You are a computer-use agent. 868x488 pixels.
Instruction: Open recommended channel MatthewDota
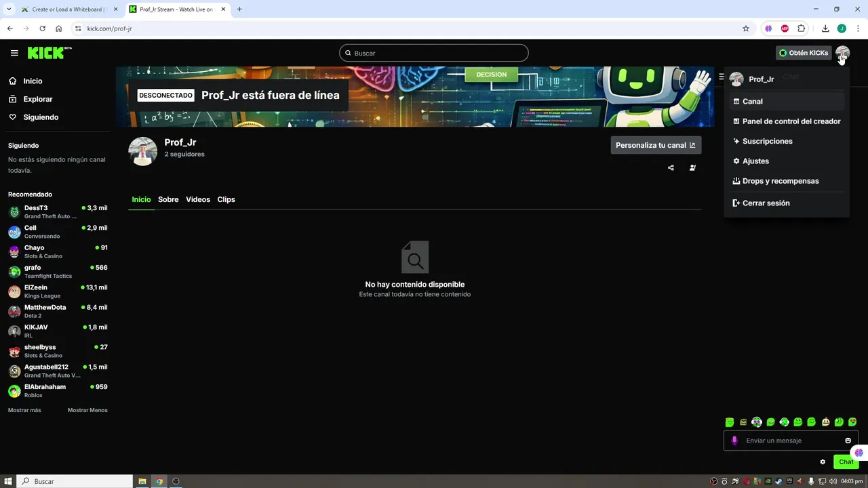click(x=58, y=311)
